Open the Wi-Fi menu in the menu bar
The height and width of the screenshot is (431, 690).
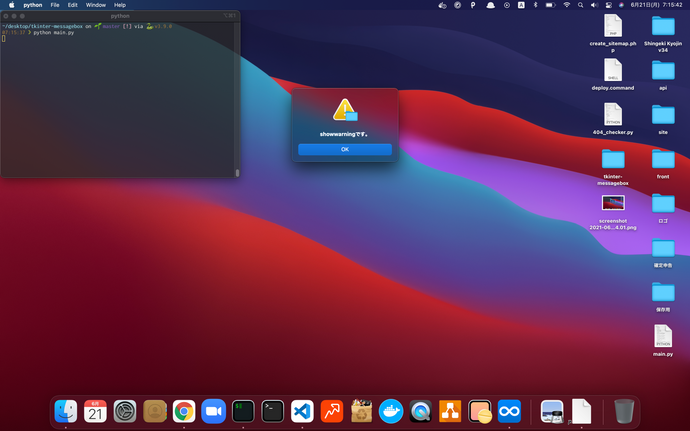(567, 5)
